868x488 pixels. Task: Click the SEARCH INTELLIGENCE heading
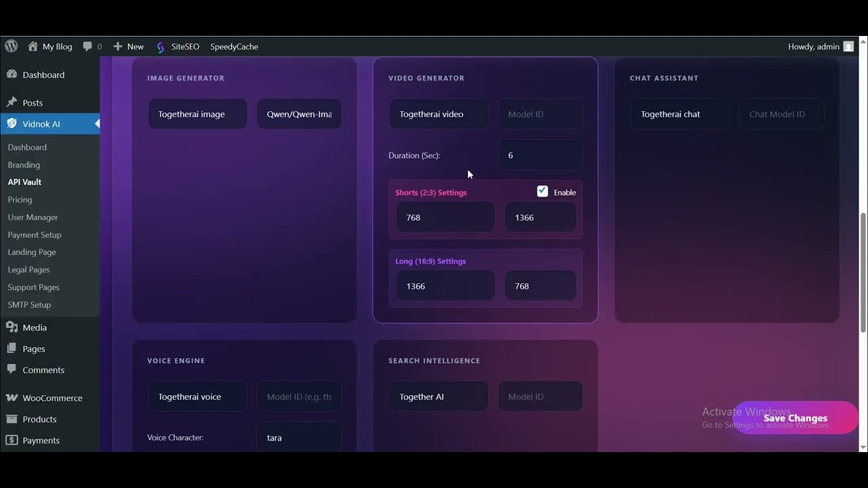click(x=434, y=361)
